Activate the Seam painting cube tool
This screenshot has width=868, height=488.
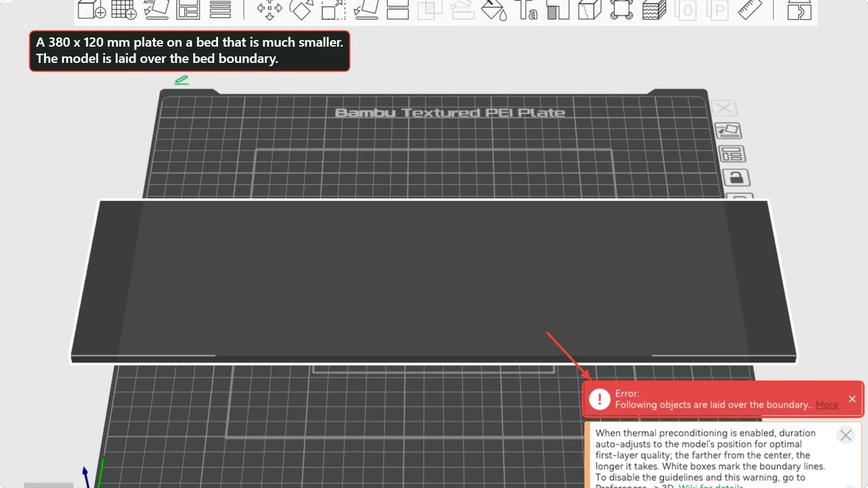click(590, 9)
